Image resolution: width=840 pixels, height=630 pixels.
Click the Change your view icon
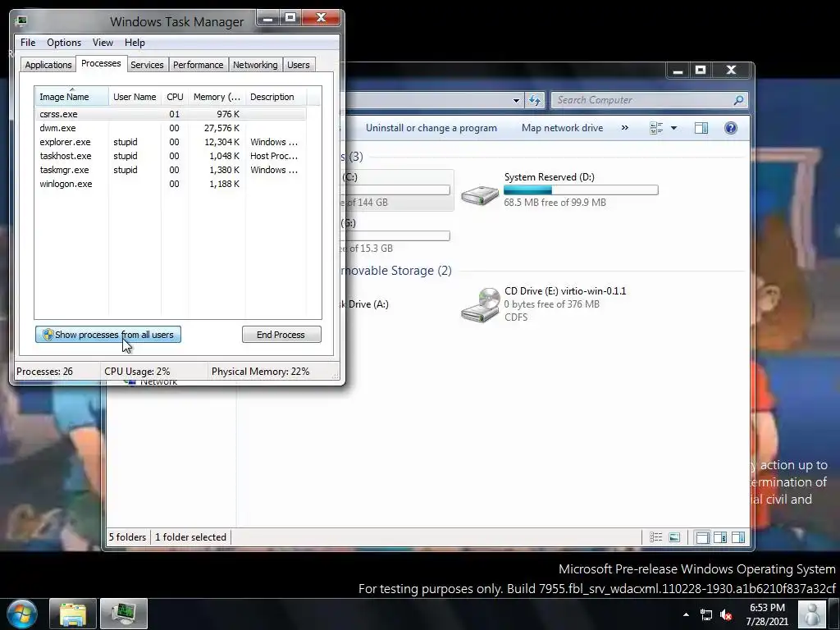(x=656, y=128)
